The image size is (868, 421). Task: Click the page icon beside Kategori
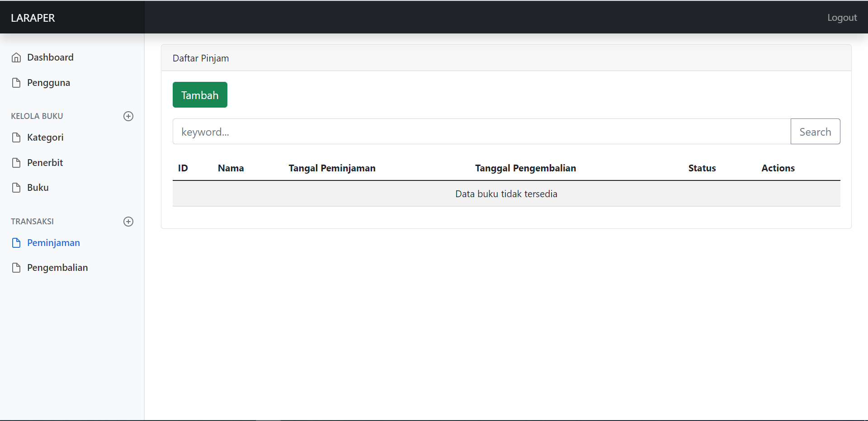(x=16, y=137)
